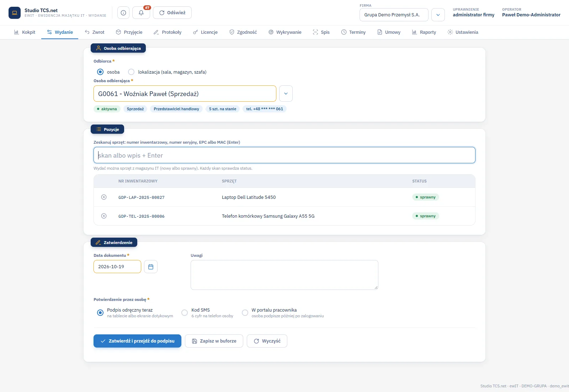Screen dimensions: 569x392
Task: Remove row GDP-LAP-2025-00027 with its x icon
Action: click(x=104, y=197)
